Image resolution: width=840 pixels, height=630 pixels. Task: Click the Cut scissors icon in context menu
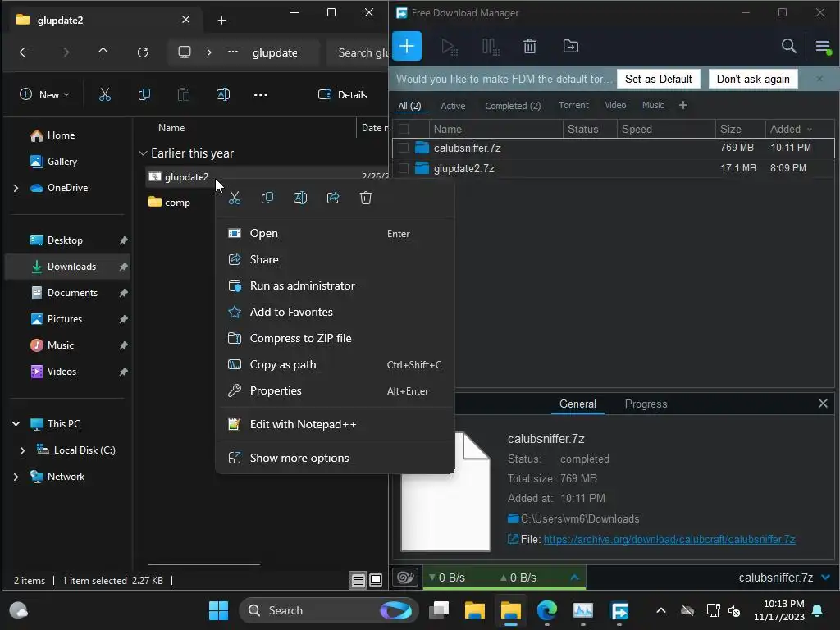(235, 199)
